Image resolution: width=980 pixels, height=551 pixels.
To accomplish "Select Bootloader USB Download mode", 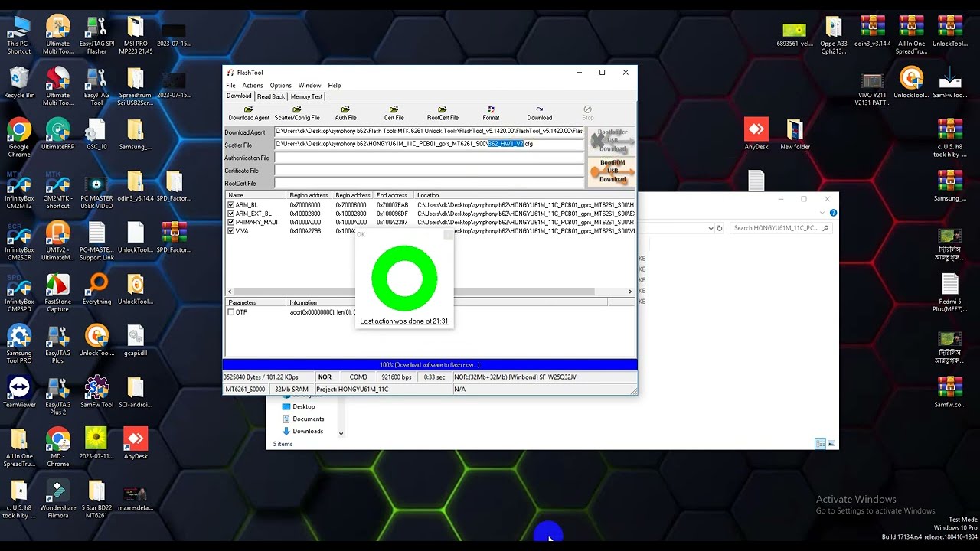I will click(x=612, y=141).
